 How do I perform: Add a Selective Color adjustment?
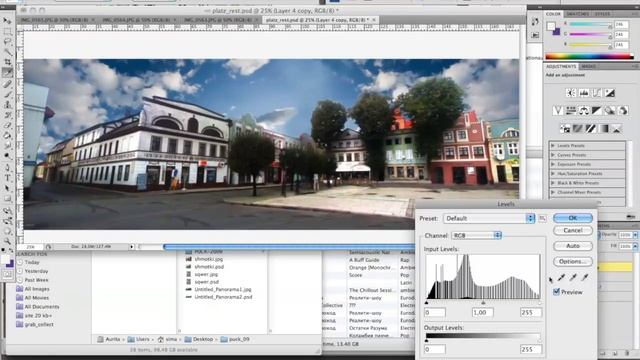point(616,129)
